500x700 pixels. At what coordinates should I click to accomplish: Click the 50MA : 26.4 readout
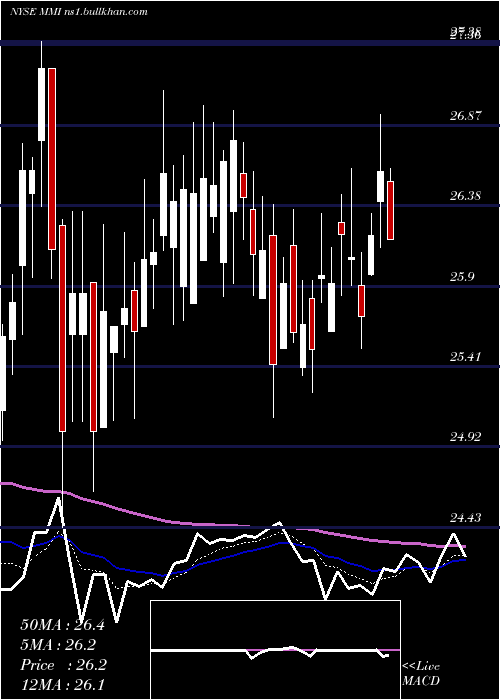coord(62,625)
